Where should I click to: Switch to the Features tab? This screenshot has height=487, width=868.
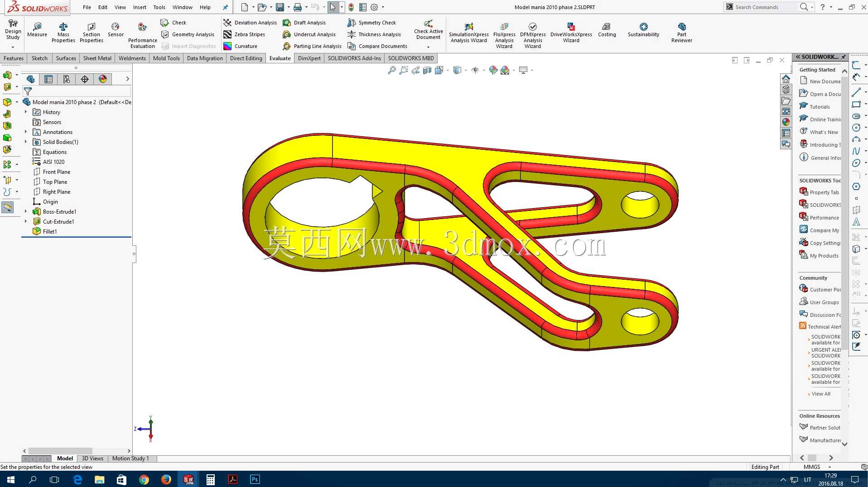point(14,58)
